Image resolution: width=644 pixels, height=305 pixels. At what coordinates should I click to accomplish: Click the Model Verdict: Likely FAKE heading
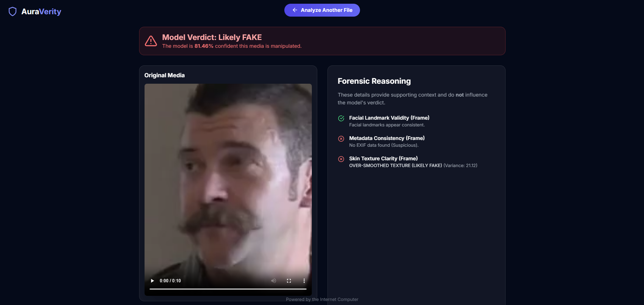tap(212, 37)
